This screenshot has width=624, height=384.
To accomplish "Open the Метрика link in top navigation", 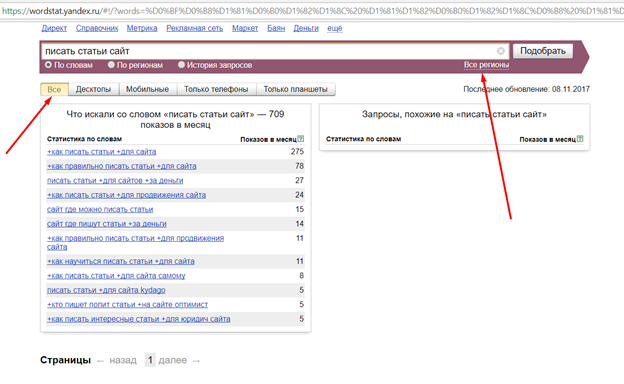I will coord(142,28).
